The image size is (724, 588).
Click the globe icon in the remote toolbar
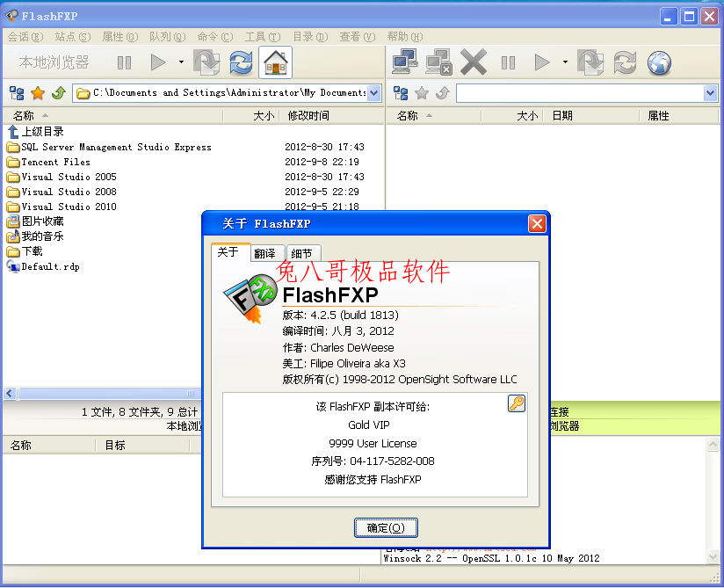(x=659, y=62)
